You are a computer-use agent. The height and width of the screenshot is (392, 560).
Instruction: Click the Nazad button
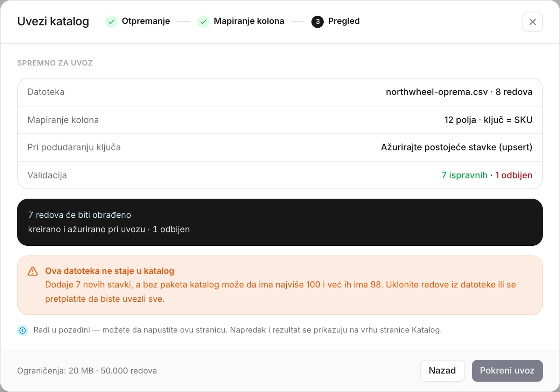pyautogui.click(x=442, y=371)
